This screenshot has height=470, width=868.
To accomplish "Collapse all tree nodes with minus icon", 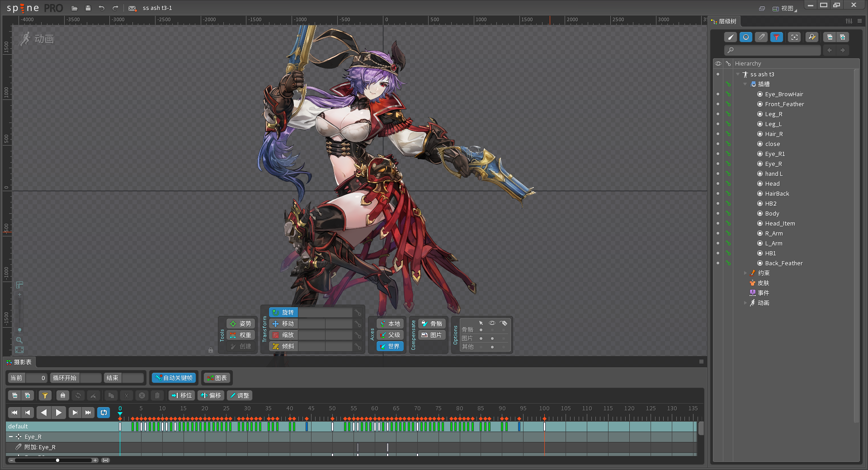I will click(830, 37).
